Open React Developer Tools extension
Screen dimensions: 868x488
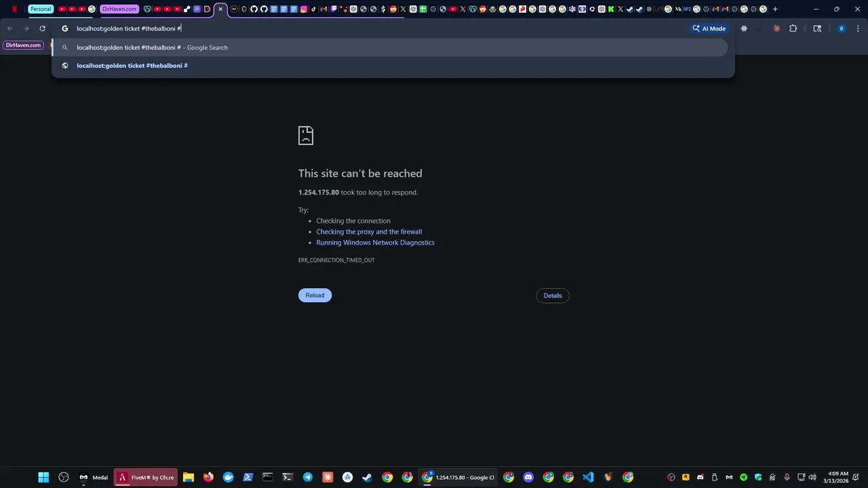pyautogui.click(x=744, y=28)
